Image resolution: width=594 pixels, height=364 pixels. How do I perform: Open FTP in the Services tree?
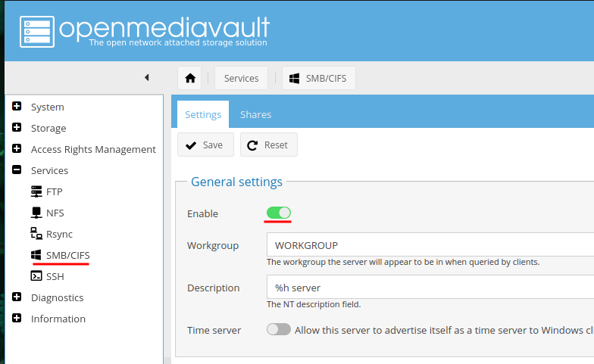pos(55,192)
